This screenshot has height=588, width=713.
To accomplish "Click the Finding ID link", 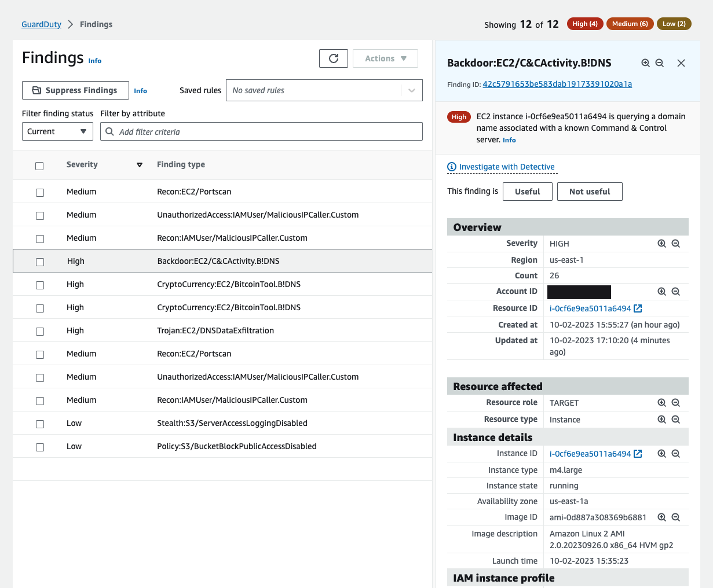I will [557, 84].
